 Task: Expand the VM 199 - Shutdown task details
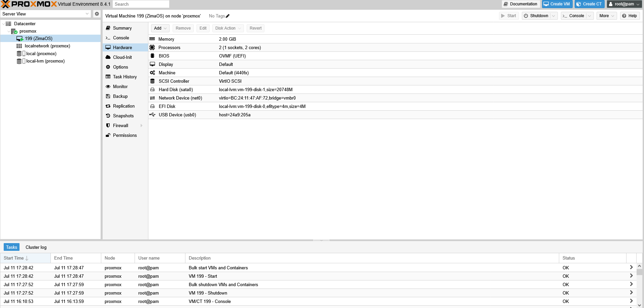coord(631,293)
